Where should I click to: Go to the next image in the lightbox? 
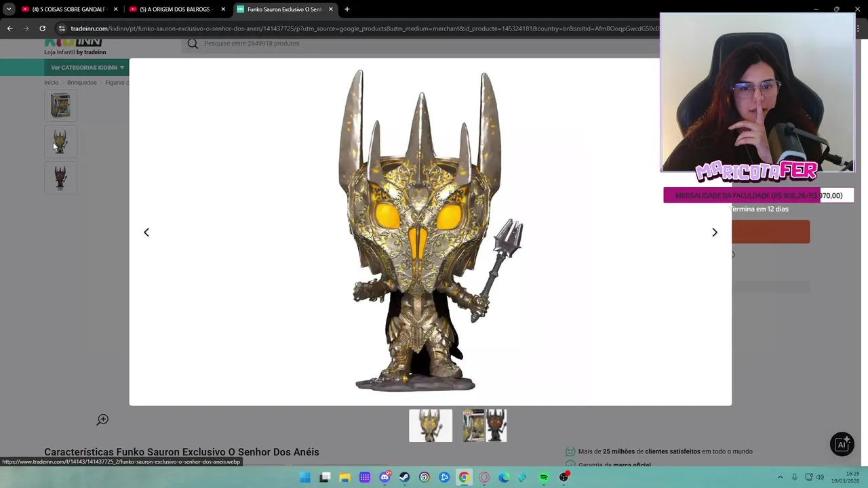click(714, 232)
